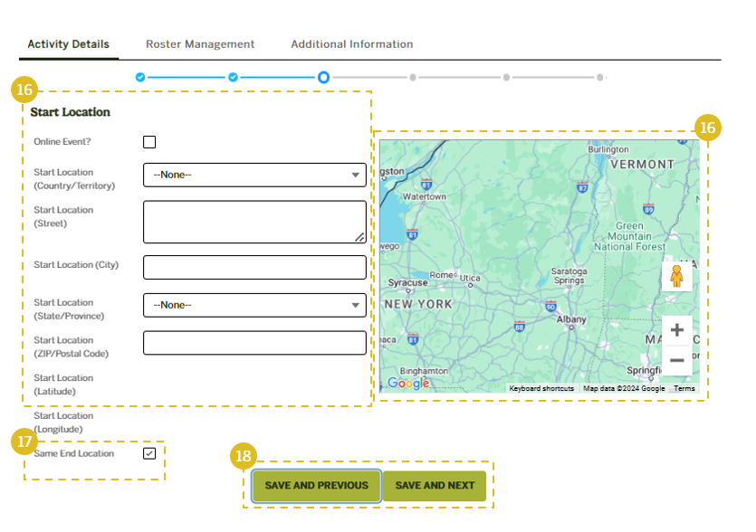Click the fourth progress step dot
The height and width of the screenshot is (532, 756).
click(x=413, y=78)
